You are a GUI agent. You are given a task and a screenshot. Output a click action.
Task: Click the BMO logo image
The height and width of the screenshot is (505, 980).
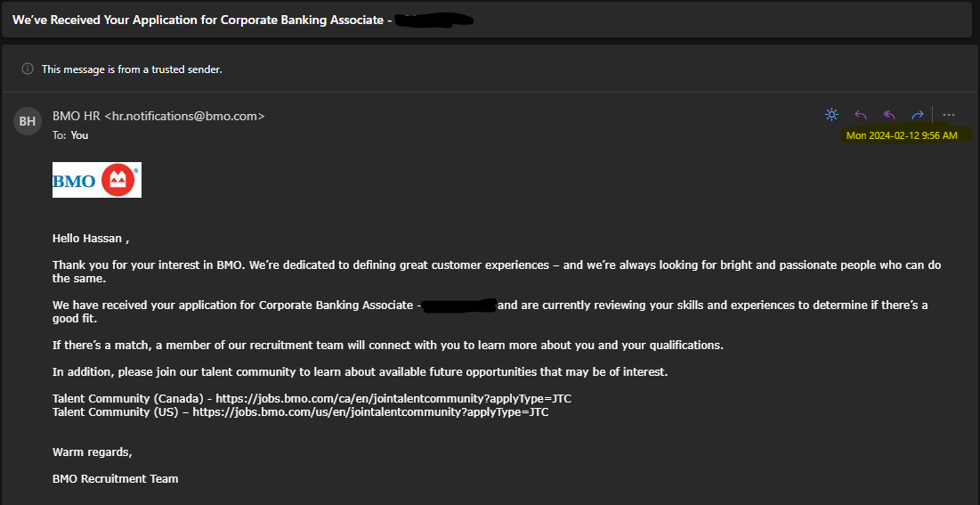coord(97,180)
